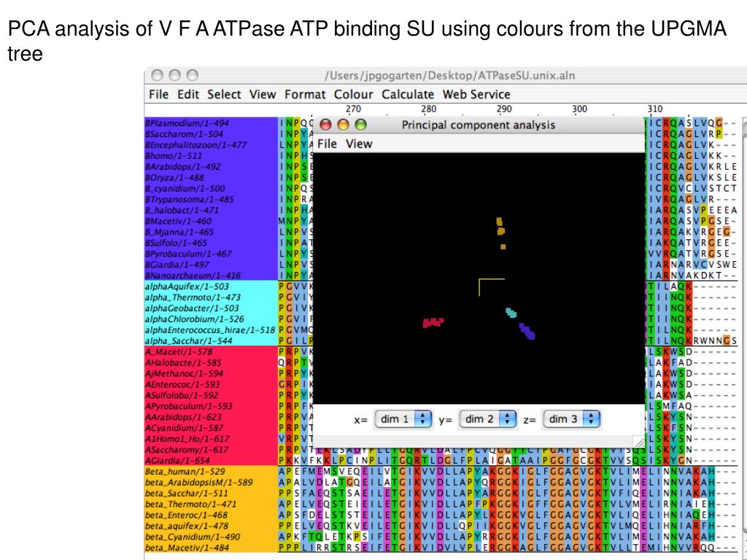Select sequence Beta_human/1-529
The height and width of the screenshot is (560, 747).
tap(185, 472)
